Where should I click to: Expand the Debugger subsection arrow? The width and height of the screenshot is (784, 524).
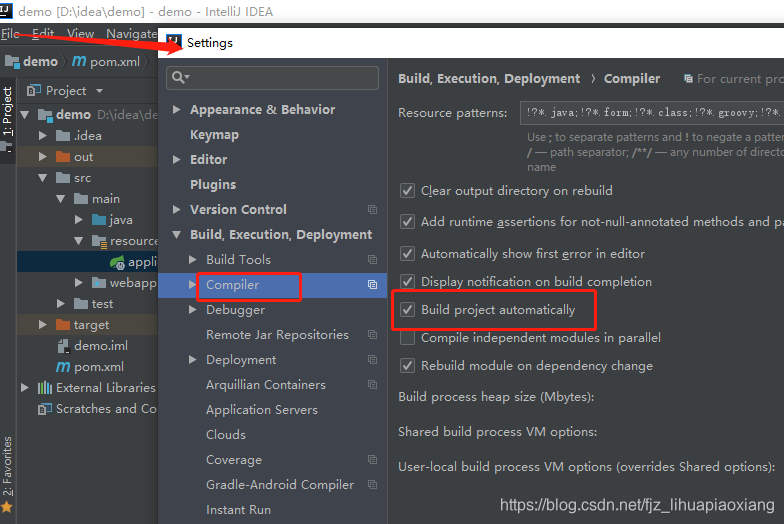pos(192,310)
